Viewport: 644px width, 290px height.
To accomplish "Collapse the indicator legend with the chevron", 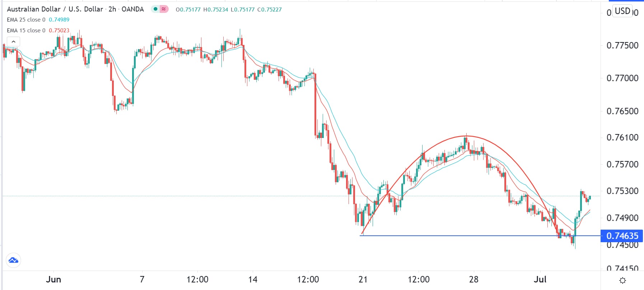I will pyautogui.click(x=13, y=42).
